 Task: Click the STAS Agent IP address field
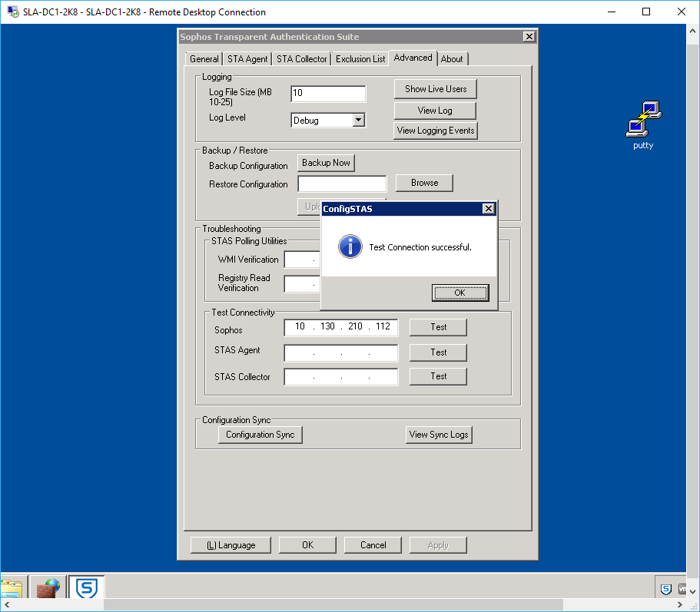tap(341, 352)
